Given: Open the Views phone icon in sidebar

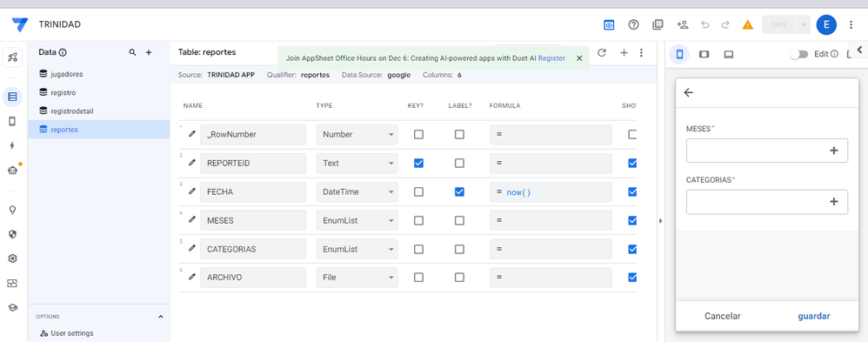Looking at the screenshot, I should point(12,121).
